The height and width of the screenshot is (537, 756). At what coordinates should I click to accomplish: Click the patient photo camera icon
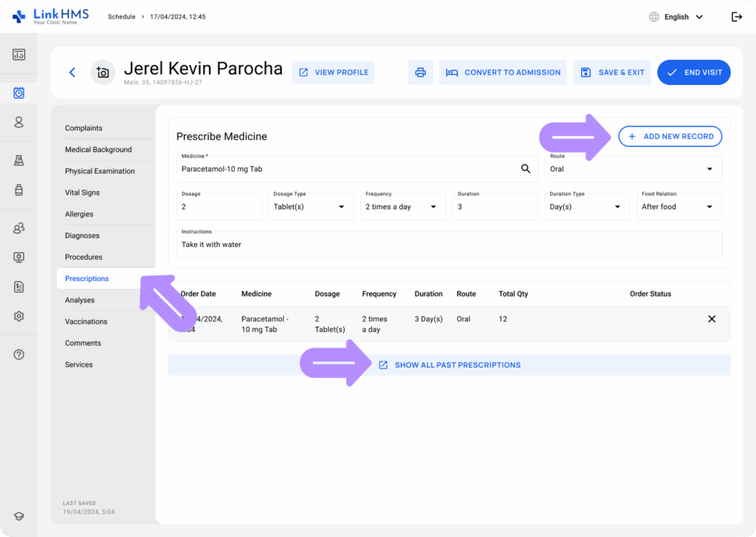(x=103, y=72)
